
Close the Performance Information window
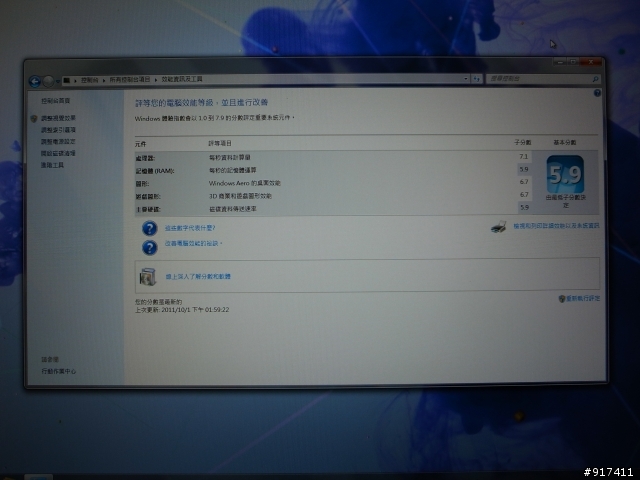pyautogui.click(x=590, y=62)
